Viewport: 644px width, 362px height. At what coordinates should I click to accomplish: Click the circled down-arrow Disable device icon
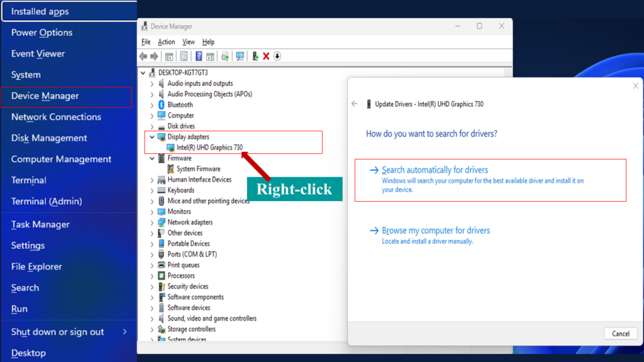coord(277,56)
